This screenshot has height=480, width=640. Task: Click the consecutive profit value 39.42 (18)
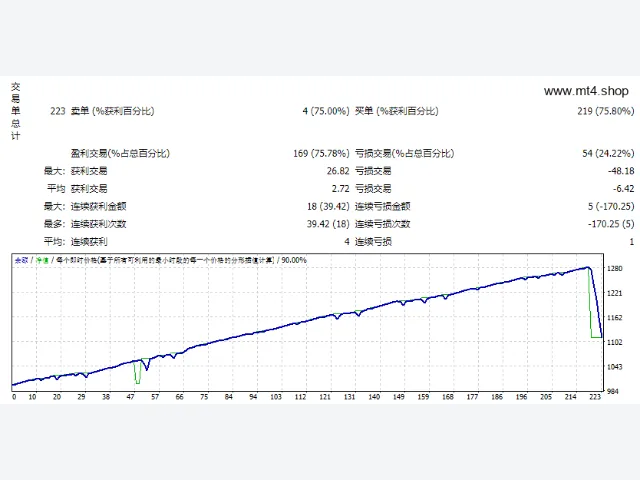[328, 224]
